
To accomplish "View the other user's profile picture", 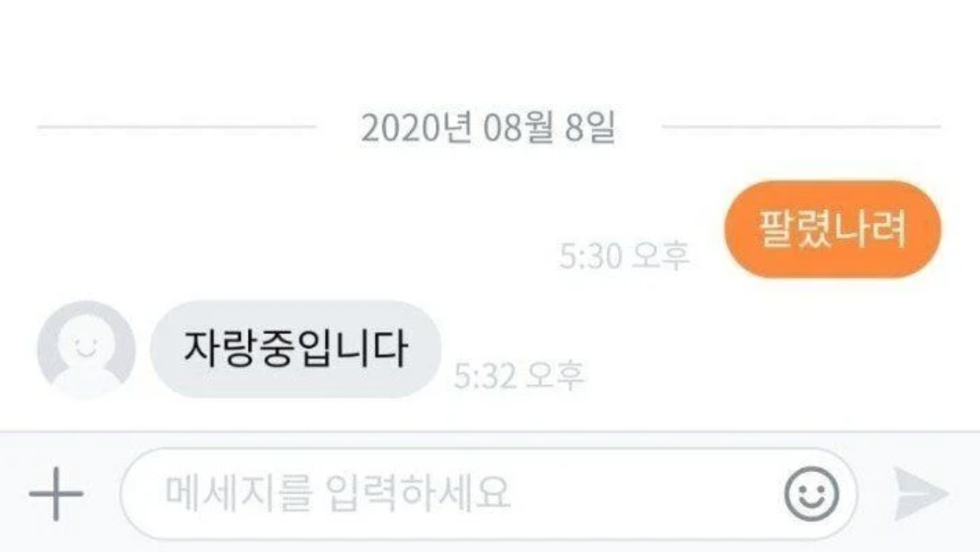I will pyautogui.click(x=87, y=349).
